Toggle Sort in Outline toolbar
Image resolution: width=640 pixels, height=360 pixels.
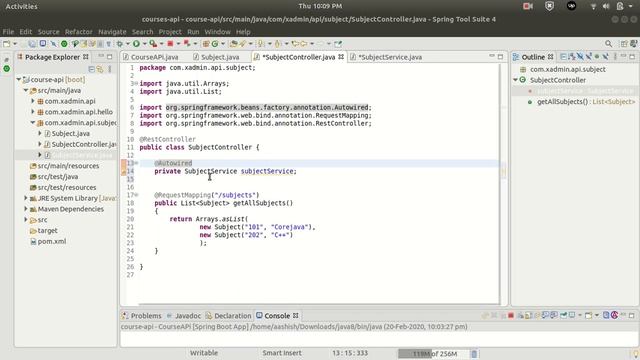click(x=572, y=57)
